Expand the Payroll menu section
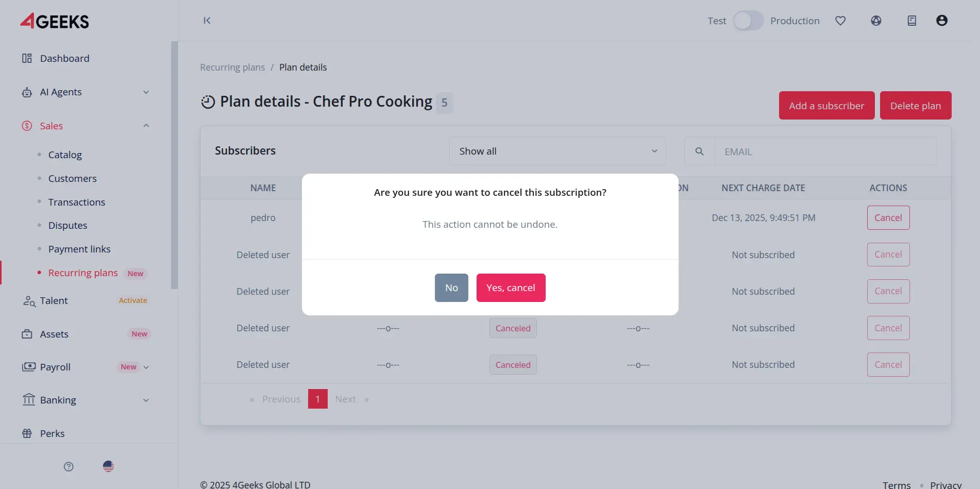The height and width of the screenshot is (489, 980). coord(146,367)
